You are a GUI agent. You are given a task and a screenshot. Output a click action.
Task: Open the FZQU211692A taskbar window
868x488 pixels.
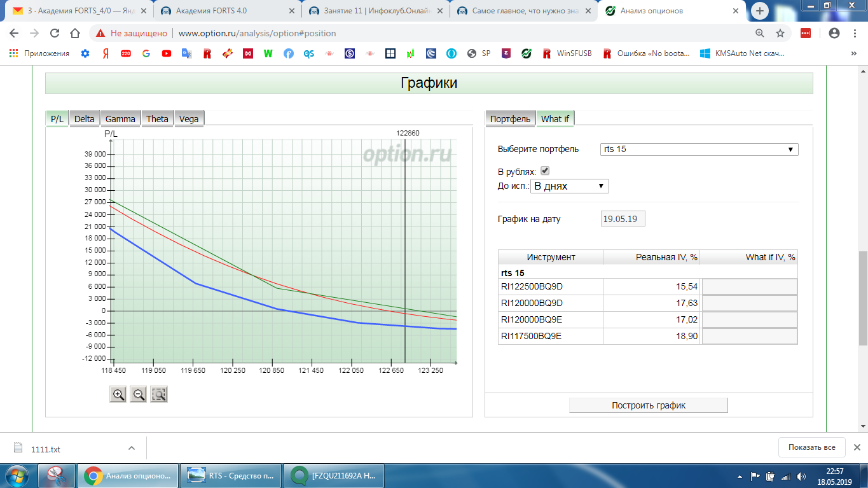click(x=334, y=475)
